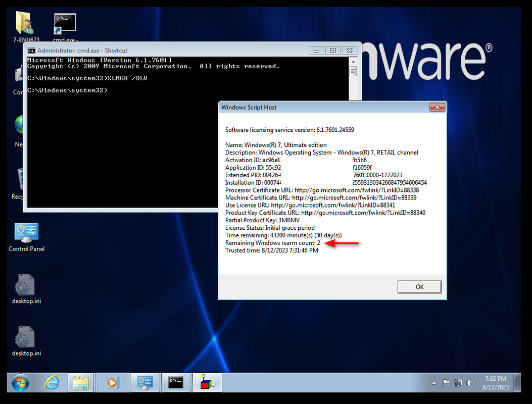Open Control Panel desktop icon
Viewport: 532px width, 404px height.
(26, 237)
